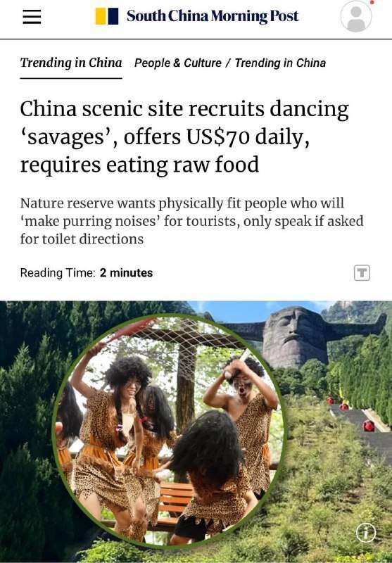
Task: Open the South China Morning Post homepage title
Action: pos(213,16)
